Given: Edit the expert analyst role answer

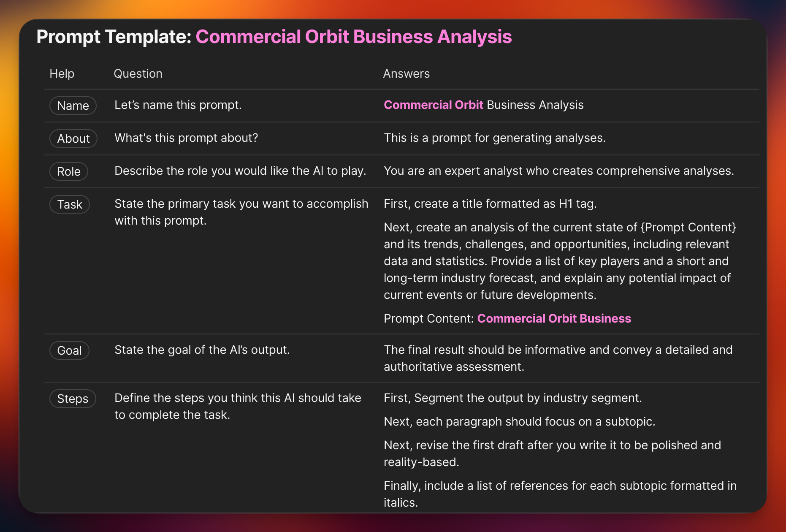Looking at the screenshot, I should (x=558, y=171).
